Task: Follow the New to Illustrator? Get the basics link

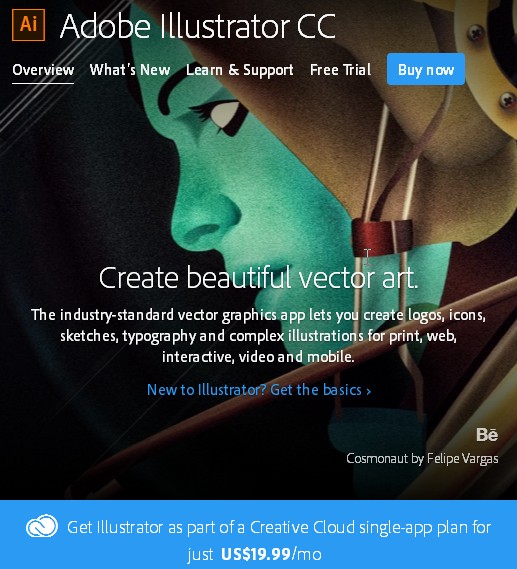Action: click(x=259, y=390)
